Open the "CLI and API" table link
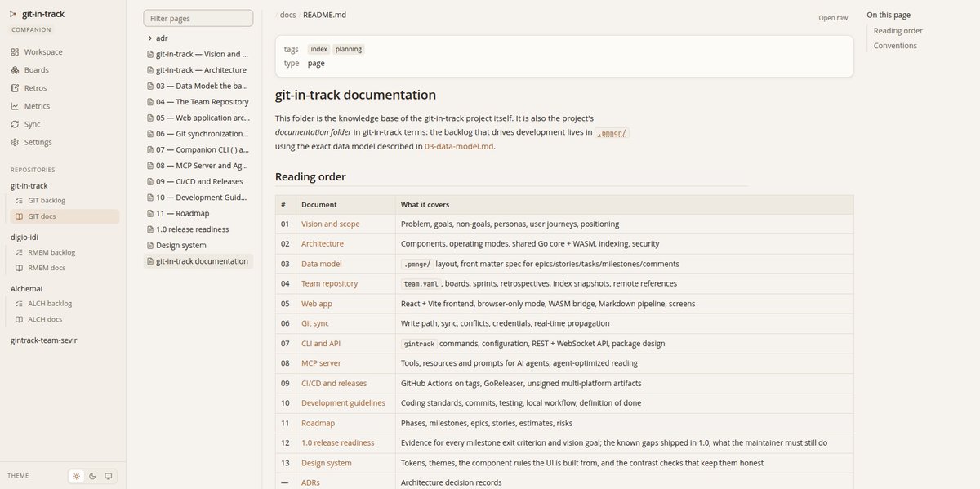Image resolution: width=980 pixels, height=489 pixels. pos(321,344)
